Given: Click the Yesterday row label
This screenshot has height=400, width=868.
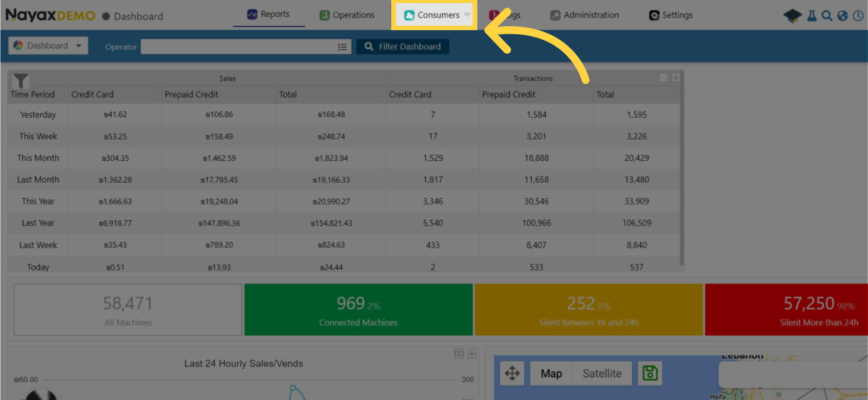Looking at the screenshot, I should [x=38, y=115].
